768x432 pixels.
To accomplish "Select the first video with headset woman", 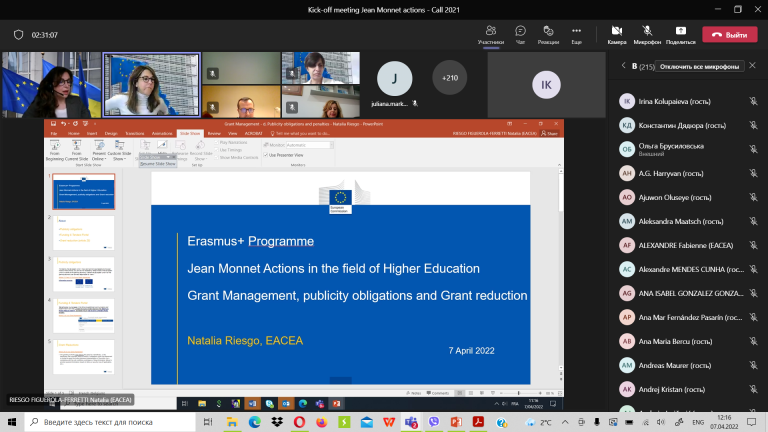I will point(51,85).
